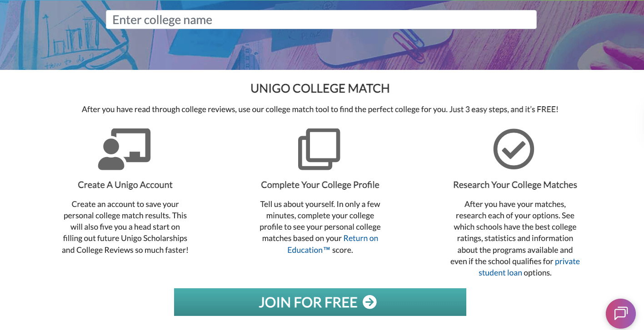Screen dimensions: 644x330
Task: Click the paragraph about saving match results
Action: coord(125,227)
